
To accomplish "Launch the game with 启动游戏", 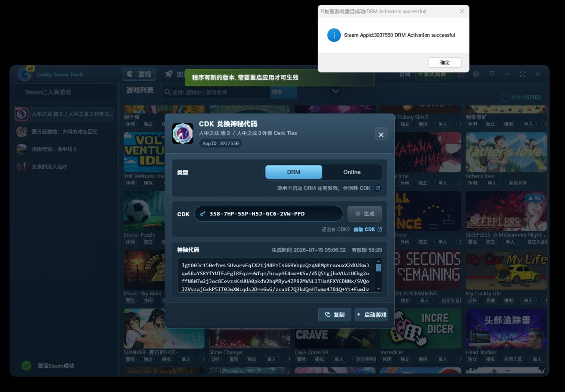I will (371, 315).
